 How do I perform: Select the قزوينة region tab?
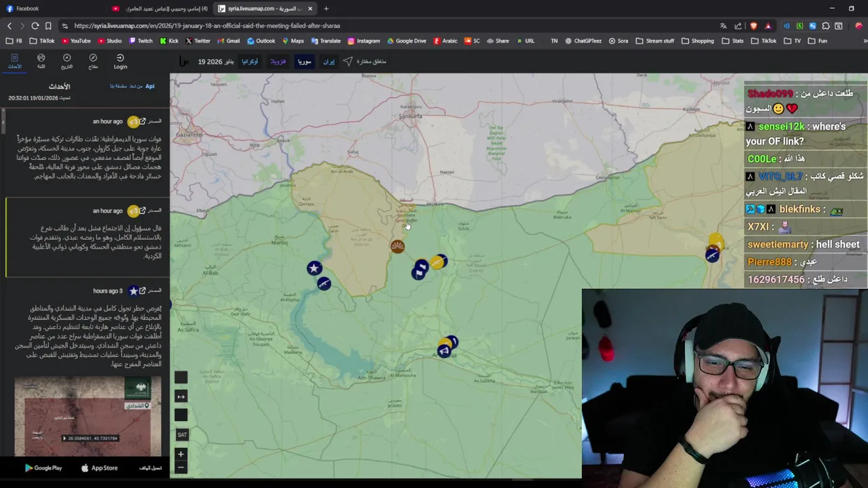tap(278, 61)
